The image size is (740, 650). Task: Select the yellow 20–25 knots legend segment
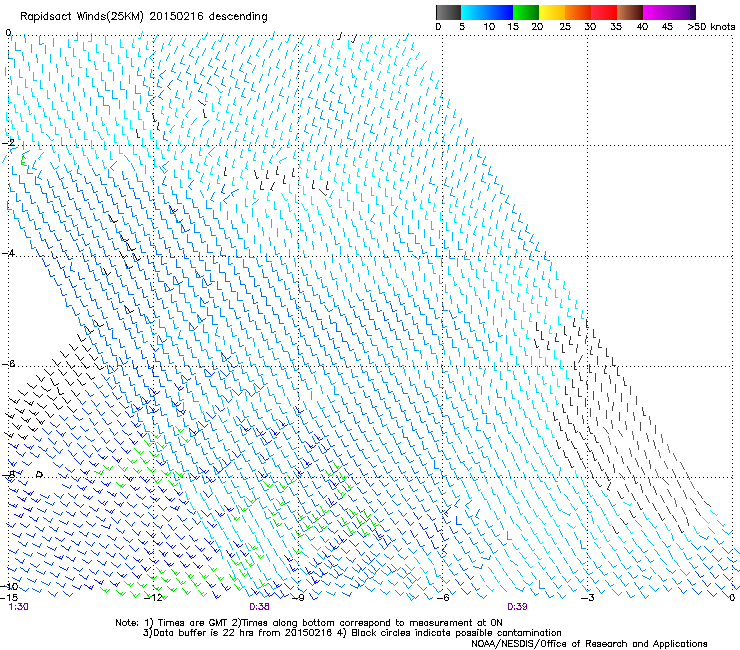[551, 12]
